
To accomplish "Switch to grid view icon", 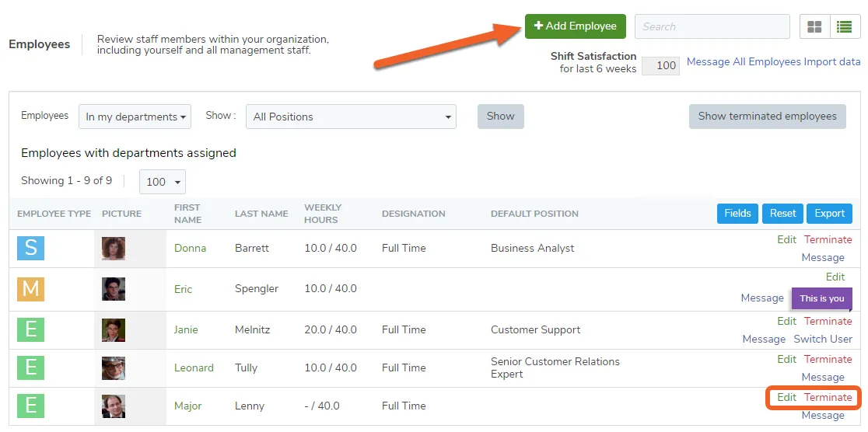I will [814, 26].
